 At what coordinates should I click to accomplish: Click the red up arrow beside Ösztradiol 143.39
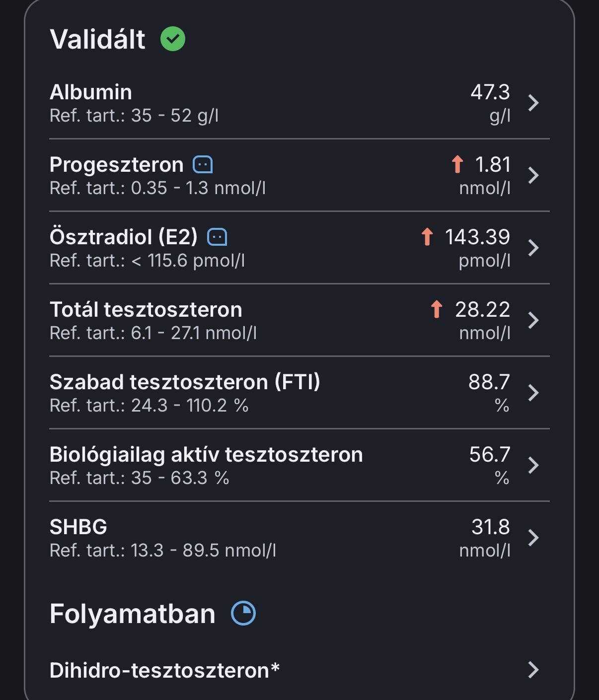pos(427,237)
